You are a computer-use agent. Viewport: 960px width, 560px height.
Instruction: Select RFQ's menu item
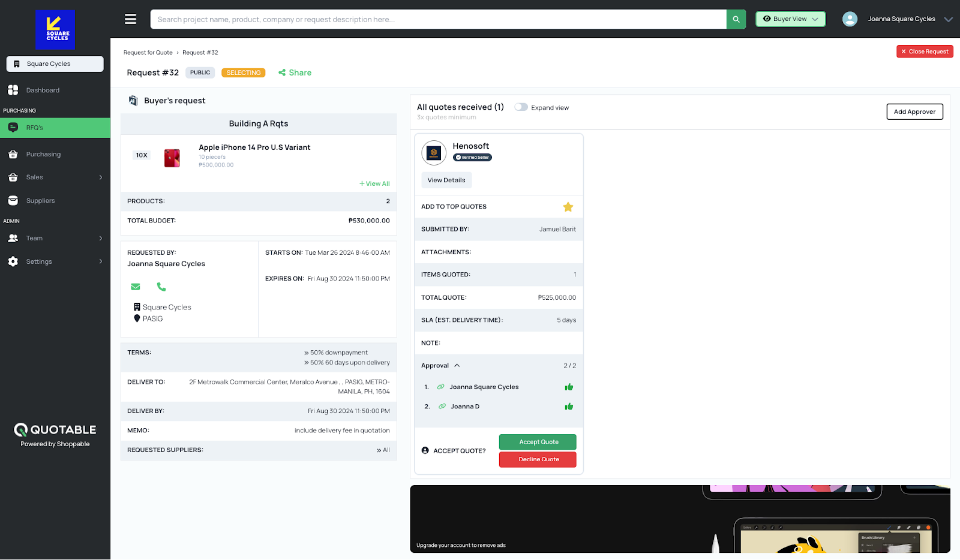(55, 128)
